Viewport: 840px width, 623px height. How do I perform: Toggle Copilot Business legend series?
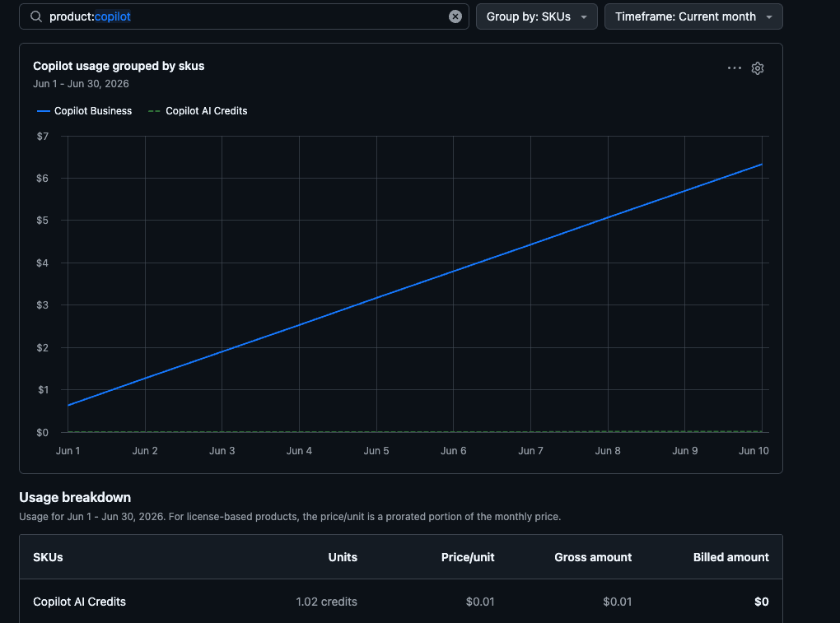84,111
